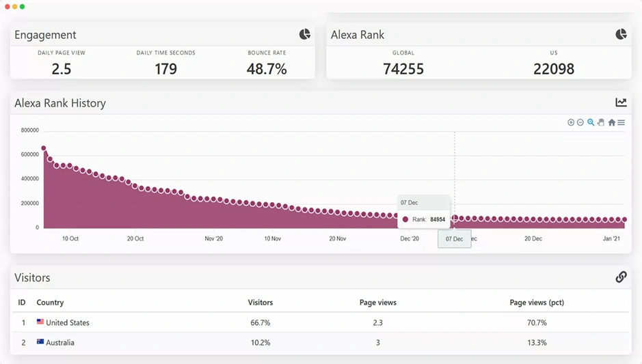Image resolution: width=642 pixels, height=364 pixels.
Task: Toggle the chart panning hand tool
Action: click(601, 123)
